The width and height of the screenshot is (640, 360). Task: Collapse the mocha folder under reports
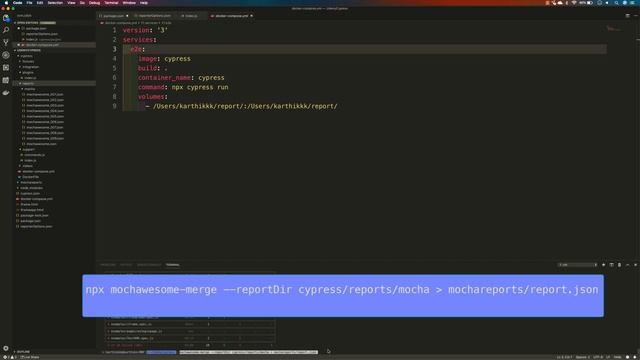(29, 89)
